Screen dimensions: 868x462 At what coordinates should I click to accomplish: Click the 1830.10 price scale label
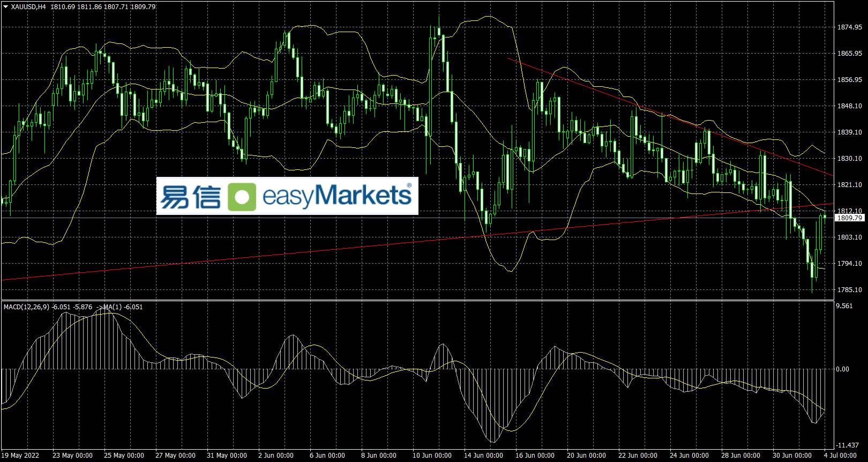[x=850, y=159]
